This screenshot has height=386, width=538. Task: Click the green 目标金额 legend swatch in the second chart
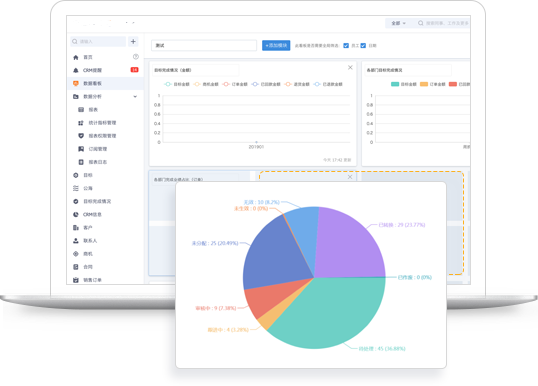coord(395,84)
